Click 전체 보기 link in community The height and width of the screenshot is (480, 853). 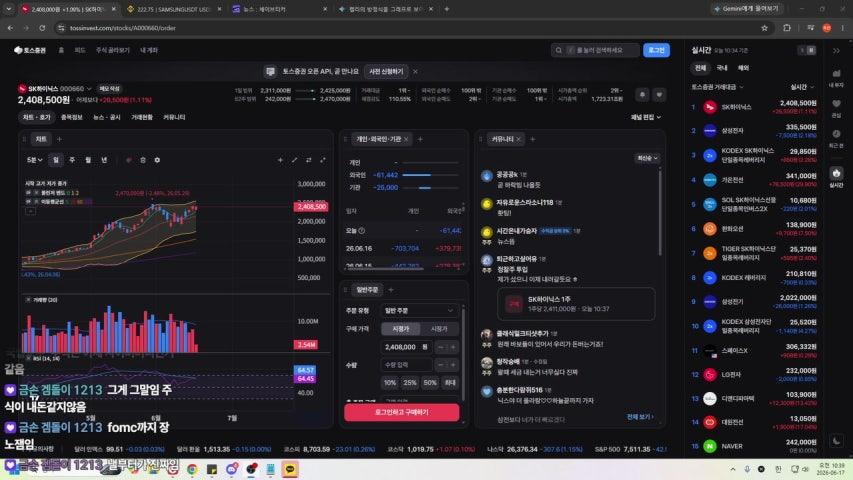click(640, 417)
